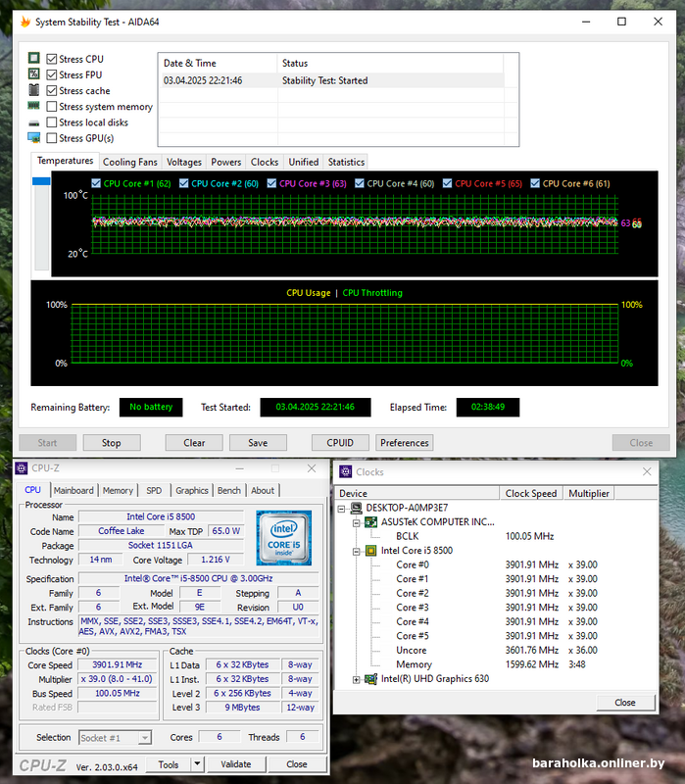Hide CPU Core #6 temperature graph line
This screenshot has width=685, height=784.
coord(535,183)
